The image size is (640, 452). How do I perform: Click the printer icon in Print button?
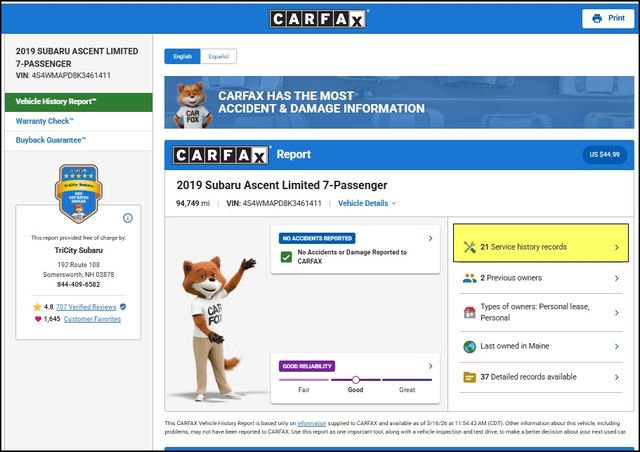(x=597, y=18)
